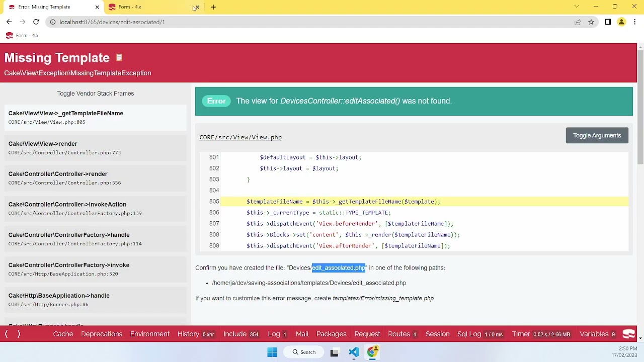The height and width of the screenshot is (362, 644).
Task: Select the Cake\View\View->render stack frame
Action: tap(95, 148)
